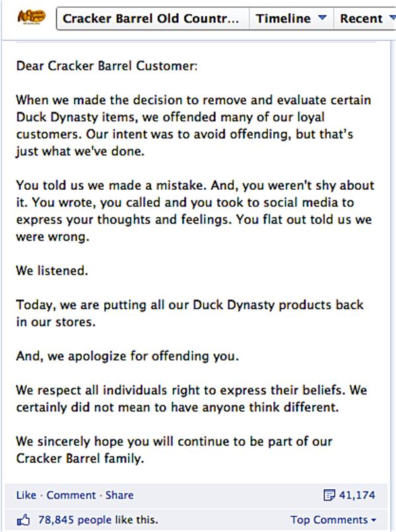The width and height of the screenshot is (396, 532).
Task: Click the paragraph starting "When we made the decision"
Action: [x=194, y=125]
